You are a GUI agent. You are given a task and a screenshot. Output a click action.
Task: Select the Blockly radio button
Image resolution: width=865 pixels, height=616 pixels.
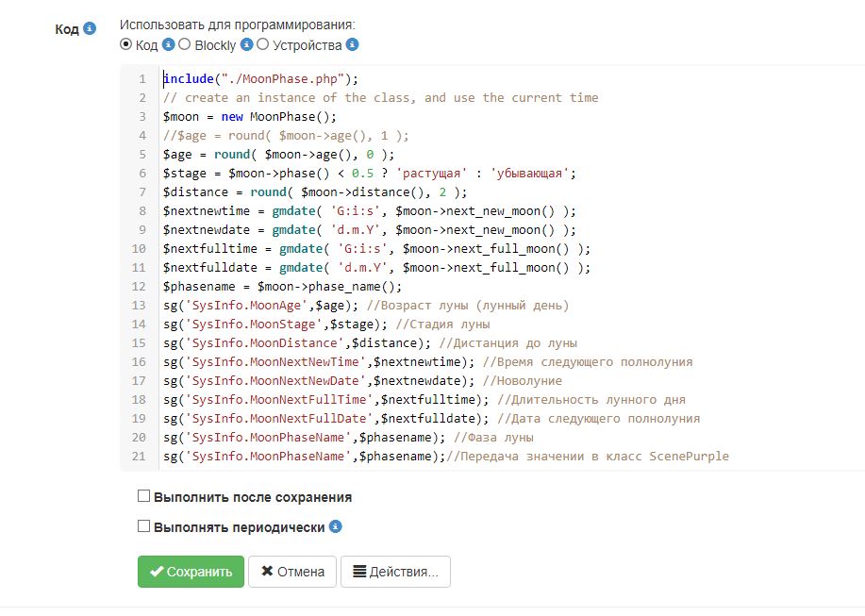(185, 44)
